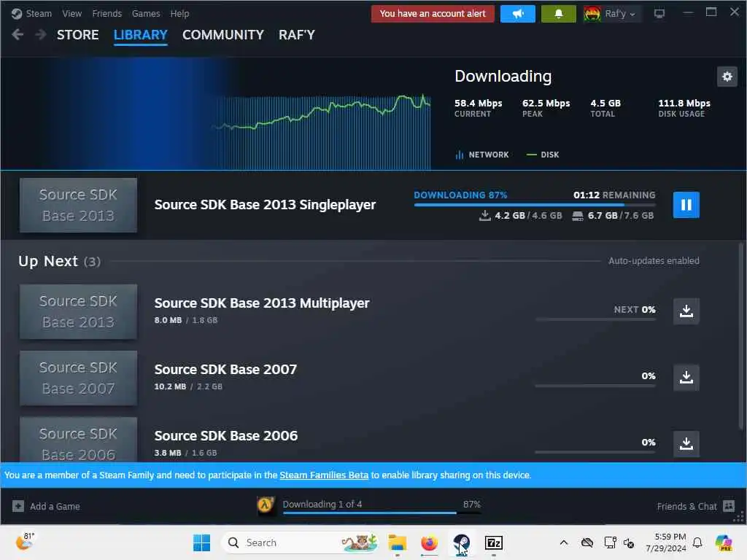Click the Multiplayer NEXT 0% progress bar
The image size is (747, 560).
coord(595,319)
